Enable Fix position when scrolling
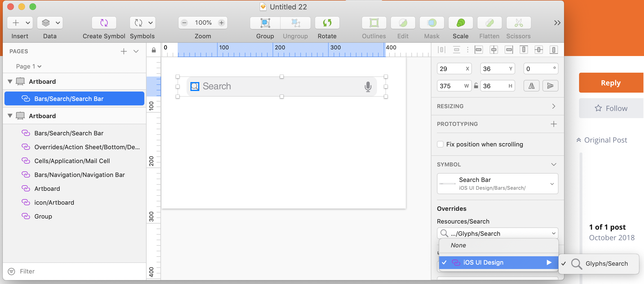 click(440, 144)
